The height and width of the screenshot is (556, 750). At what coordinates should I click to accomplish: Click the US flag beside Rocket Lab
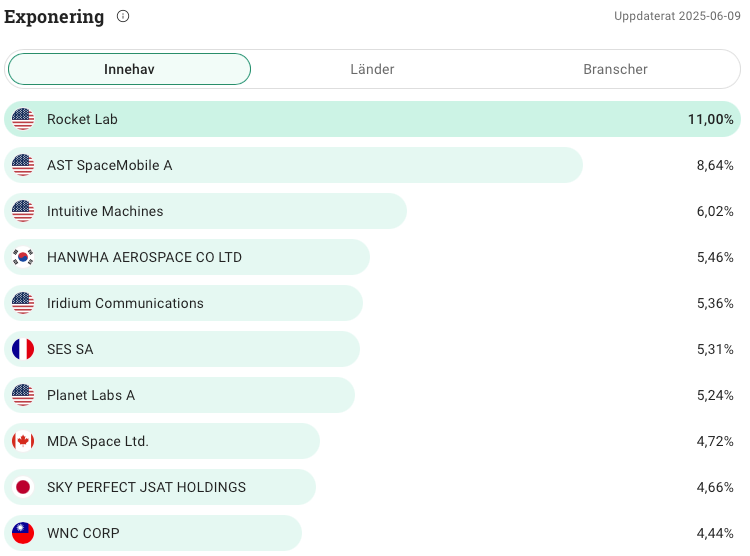[x=23, y=119]
